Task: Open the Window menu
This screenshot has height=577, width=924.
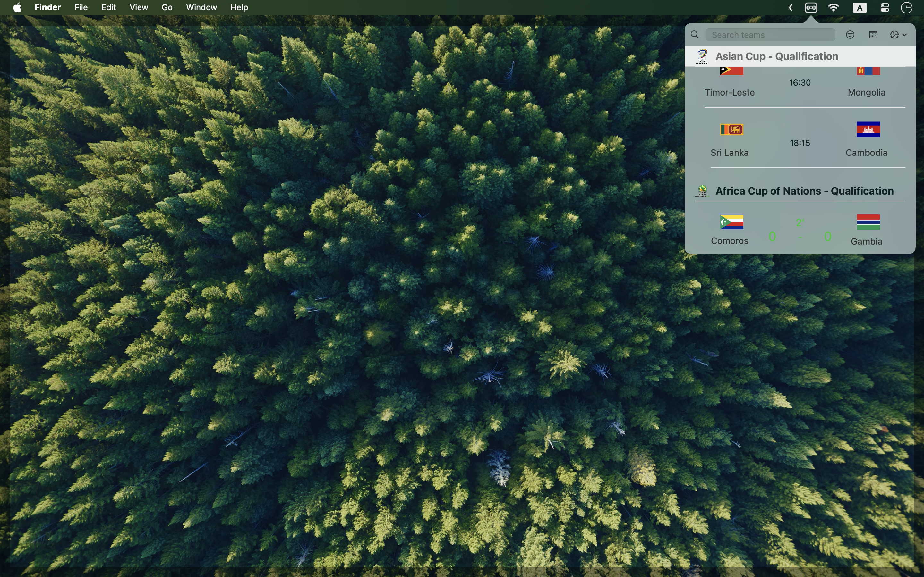Action: 201,8
